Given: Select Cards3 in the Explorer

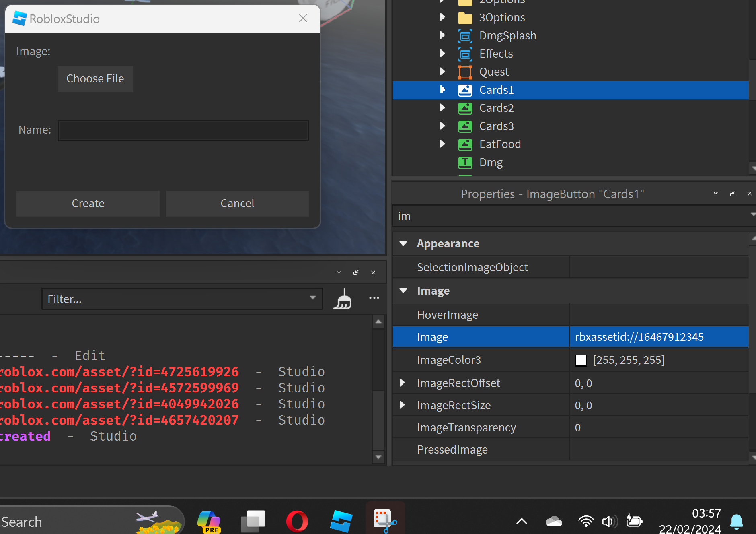Looking at the screenshot, I should 496,126.
